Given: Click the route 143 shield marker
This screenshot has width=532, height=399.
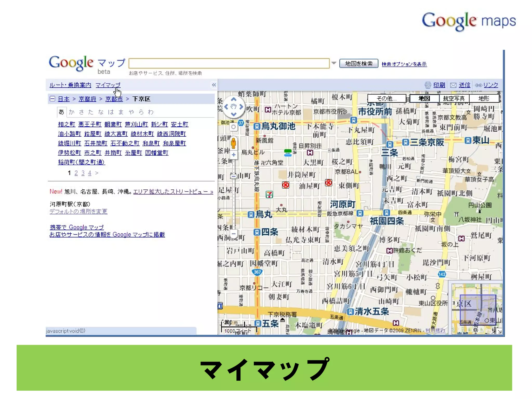Looking at the screenshot, I should pyautogui.click(x=442, y=274).
